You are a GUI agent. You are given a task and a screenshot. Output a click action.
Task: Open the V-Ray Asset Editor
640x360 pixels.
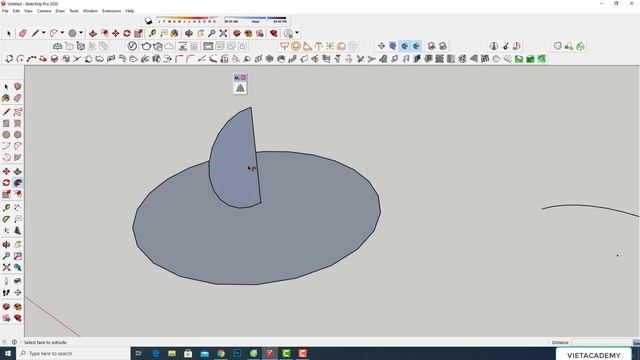tap(132, 46)
